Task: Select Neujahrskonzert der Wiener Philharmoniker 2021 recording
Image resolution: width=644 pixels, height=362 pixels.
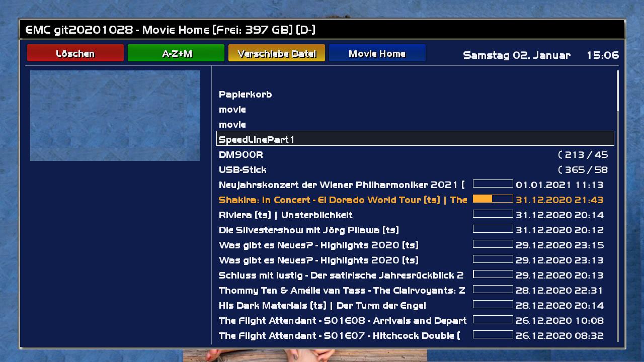Action: click(342, 185)
